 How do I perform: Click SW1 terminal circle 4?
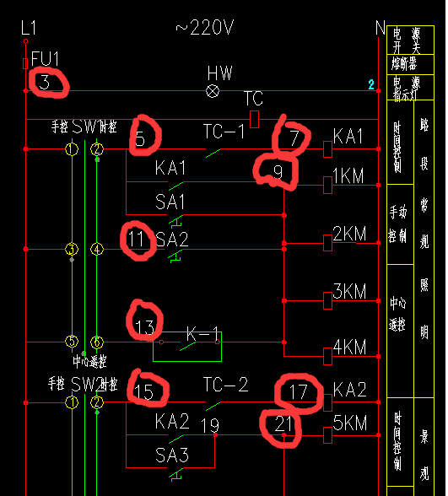click(97, 250)
